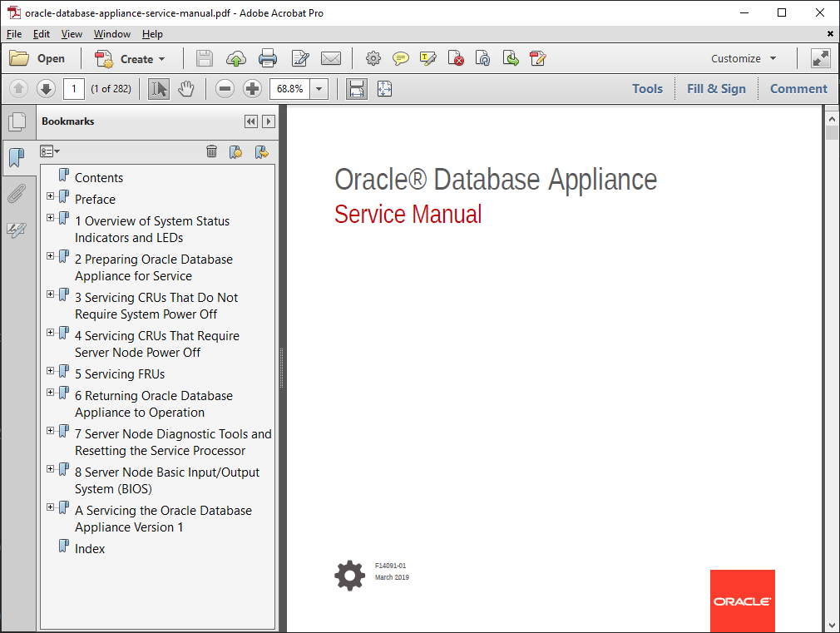The height and width of the screenshot is (633, 840).
Task: Expand the 1 Overview of System Status bookmark
Action: pyautogui.click(x=50, y=218)
